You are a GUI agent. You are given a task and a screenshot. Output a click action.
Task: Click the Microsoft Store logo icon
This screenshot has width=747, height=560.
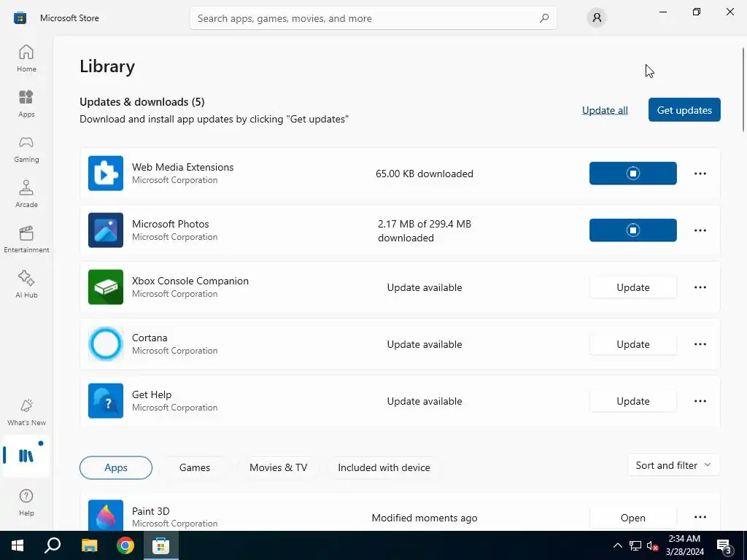[x=20, y=18]
